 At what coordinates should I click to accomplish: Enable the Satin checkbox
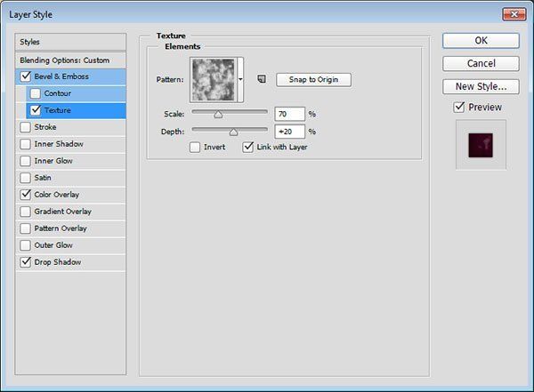[x=25, y=178]
